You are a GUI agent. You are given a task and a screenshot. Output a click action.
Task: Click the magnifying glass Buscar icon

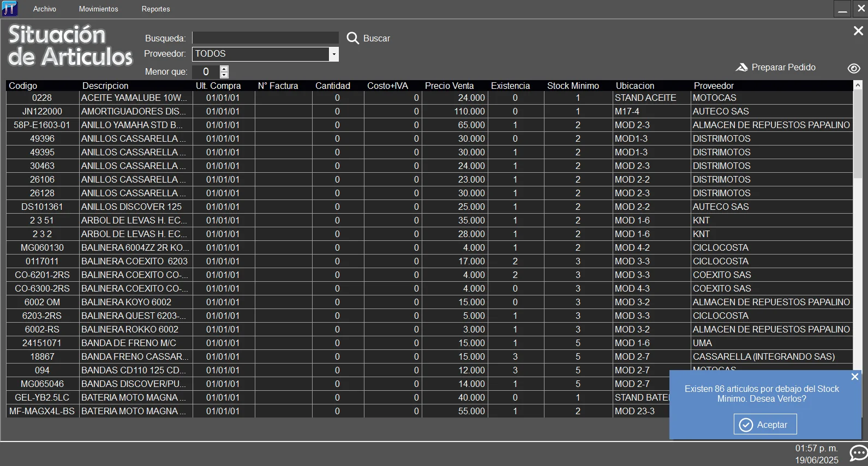click(353, 38)
